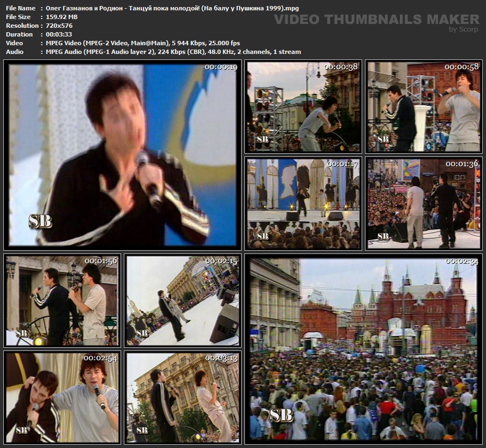Click the 00:02:34 timestamp label

(x=462, y=261)
